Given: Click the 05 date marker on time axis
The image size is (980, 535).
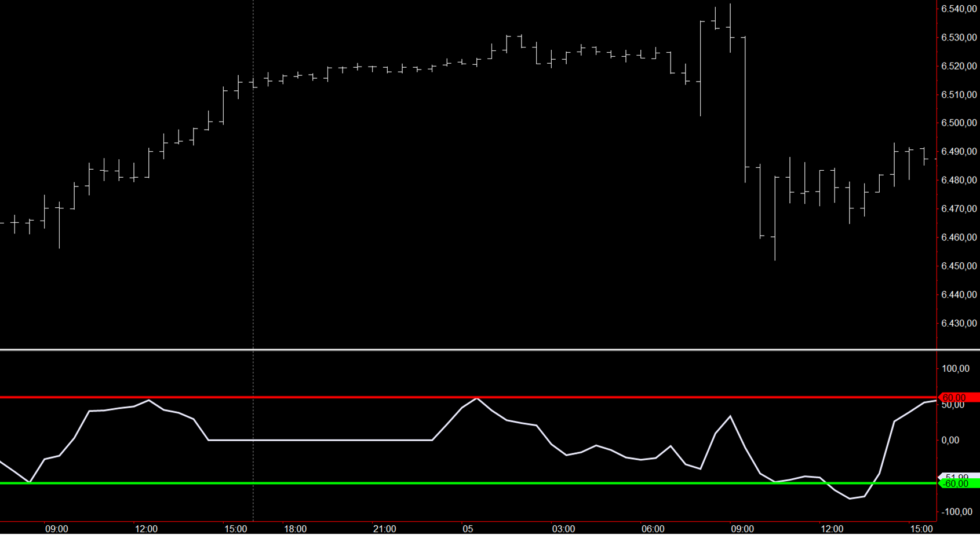Looking at the screenshot, I should coord(468,529).
